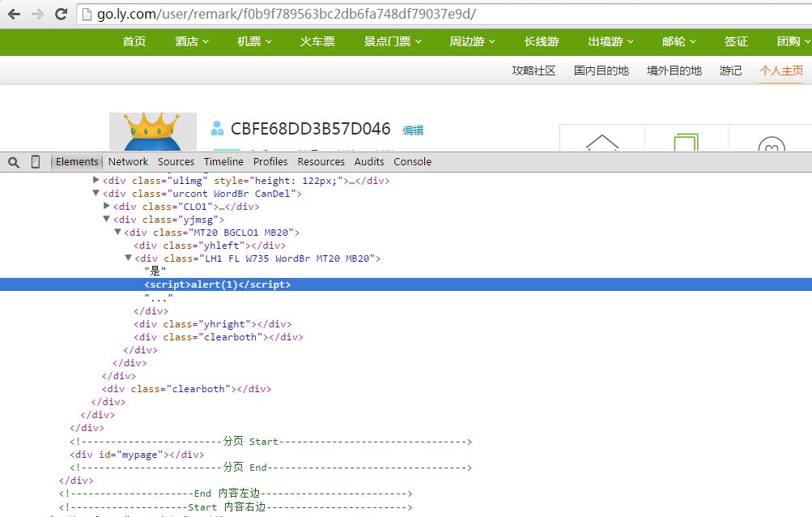Open the Audits tab
The width and height of the screenshot is (812, 517).
368,162
